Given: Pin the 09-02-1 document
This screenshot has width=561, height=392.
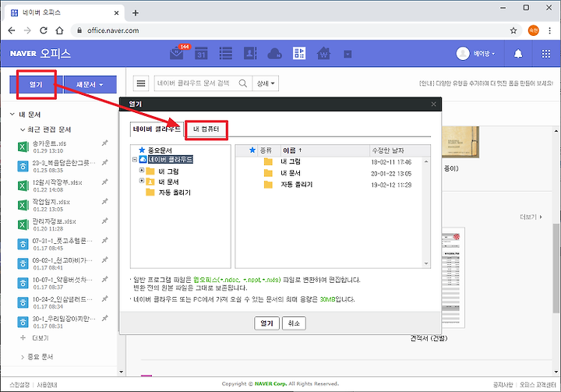Looking at the screenshot, I should click(x=105, y=260).
